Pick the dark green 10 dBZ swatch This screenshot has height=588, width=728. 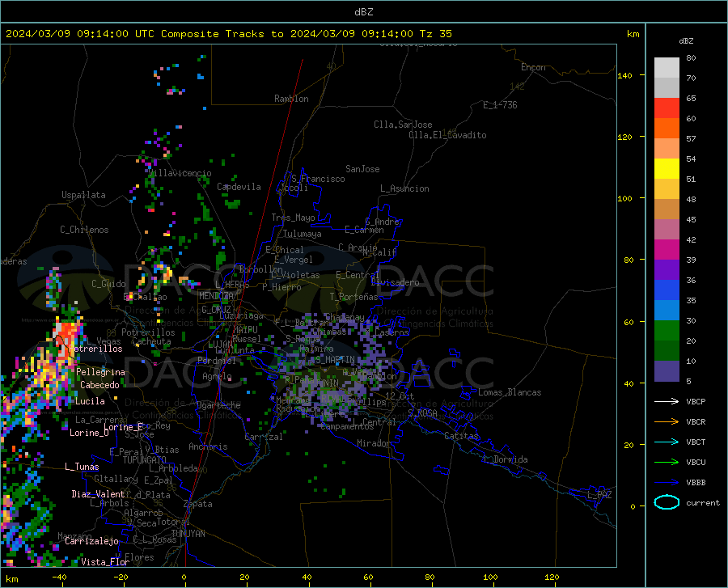(x=667, y=351)
